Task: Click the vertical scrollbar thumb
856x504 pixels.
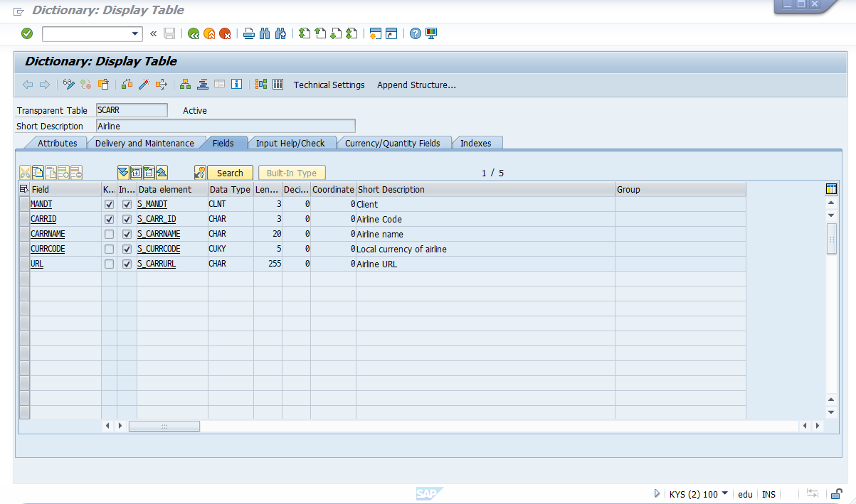Action: pos(831,238)
